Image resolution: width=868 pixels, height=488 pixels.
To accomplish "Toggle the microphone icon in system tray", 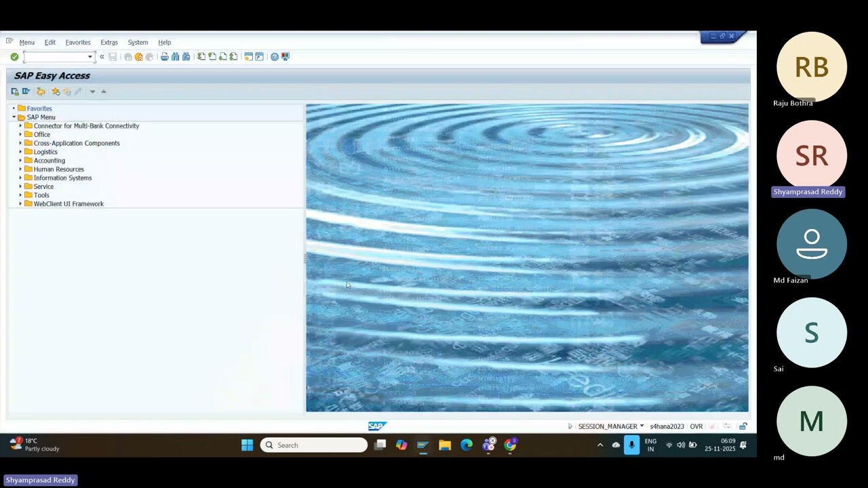I will (x=631, y=445).
